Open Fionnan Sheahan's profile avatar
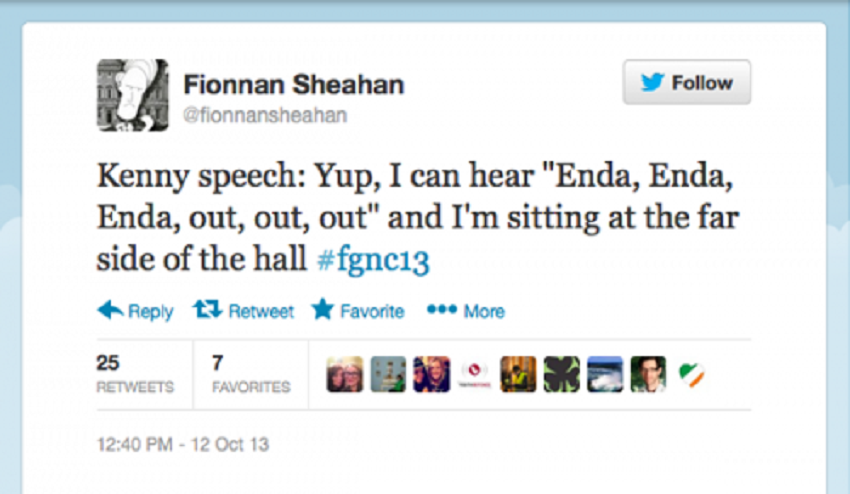This screenshot has width=850, height=494. (x=133, y=95)
